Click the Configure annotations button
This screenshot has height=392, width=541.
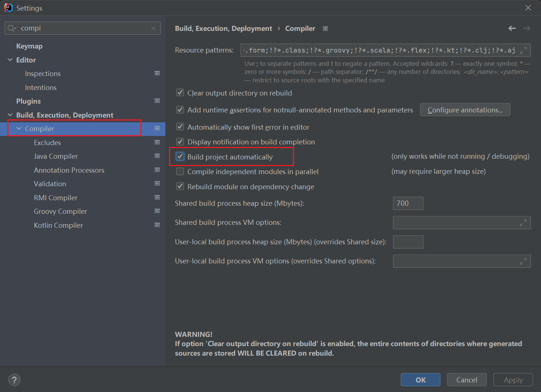tap(465, 110)
